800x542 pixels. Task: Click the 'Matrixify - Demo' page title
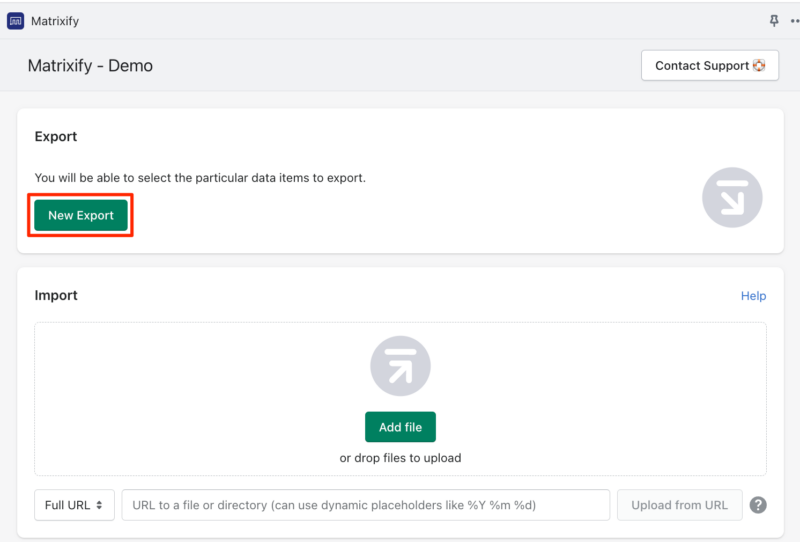click(90, 66)
